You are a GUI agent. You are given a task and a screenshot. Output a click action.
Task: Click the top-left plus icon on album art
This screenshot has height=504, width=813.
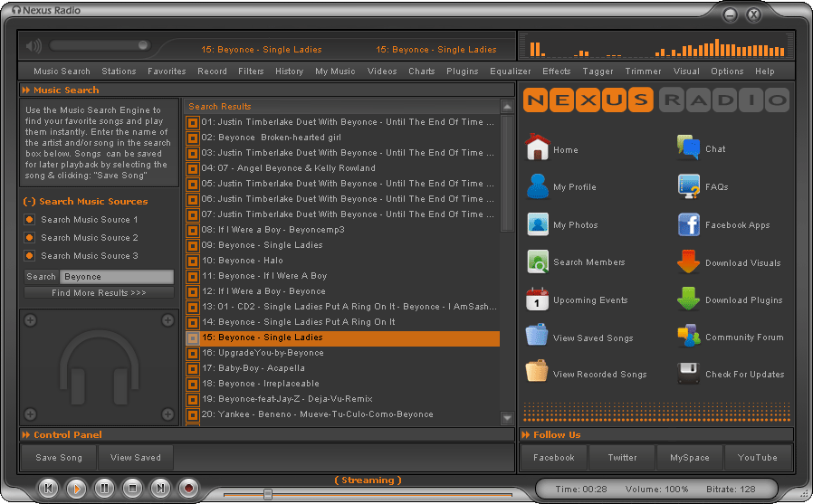(x=30, y=320)
